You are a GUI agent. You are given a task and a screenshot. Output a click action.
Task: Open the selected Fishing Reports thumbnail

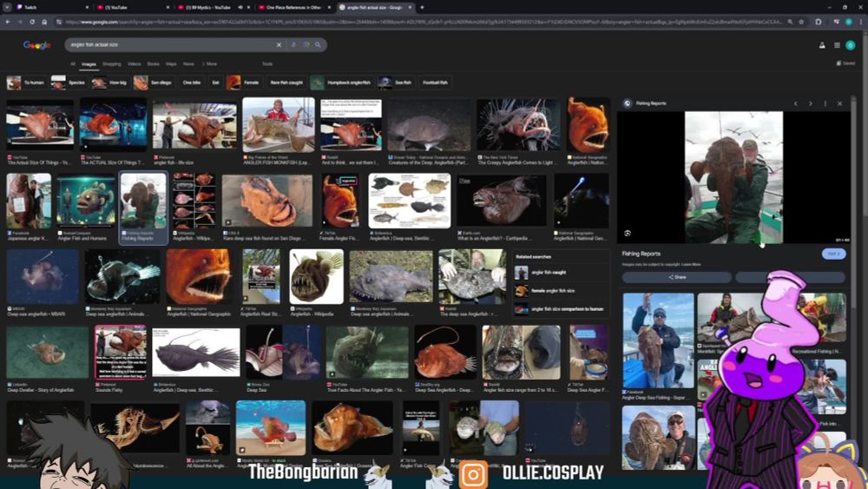click(143, 201)
